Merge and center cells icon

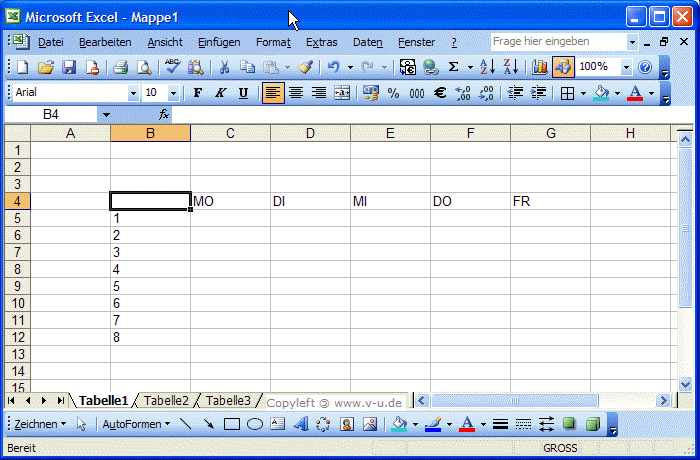point(342,93)
